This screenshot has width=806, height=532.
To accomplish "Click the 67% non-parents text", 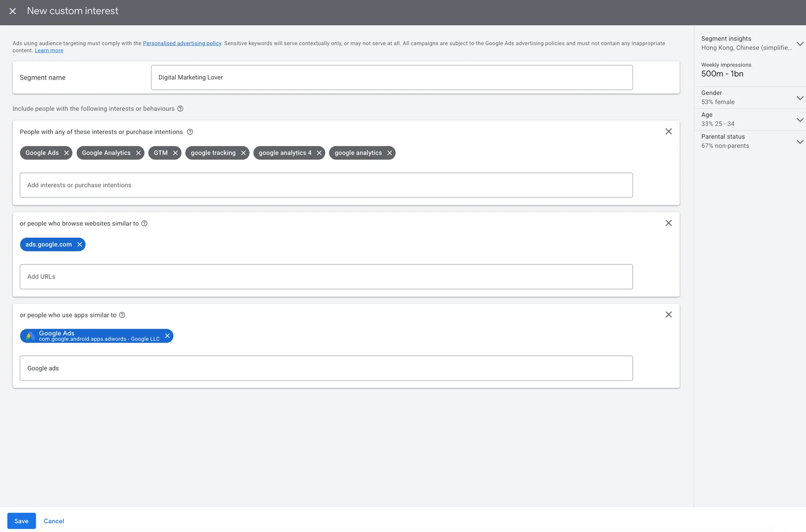I will coord(725,146).
